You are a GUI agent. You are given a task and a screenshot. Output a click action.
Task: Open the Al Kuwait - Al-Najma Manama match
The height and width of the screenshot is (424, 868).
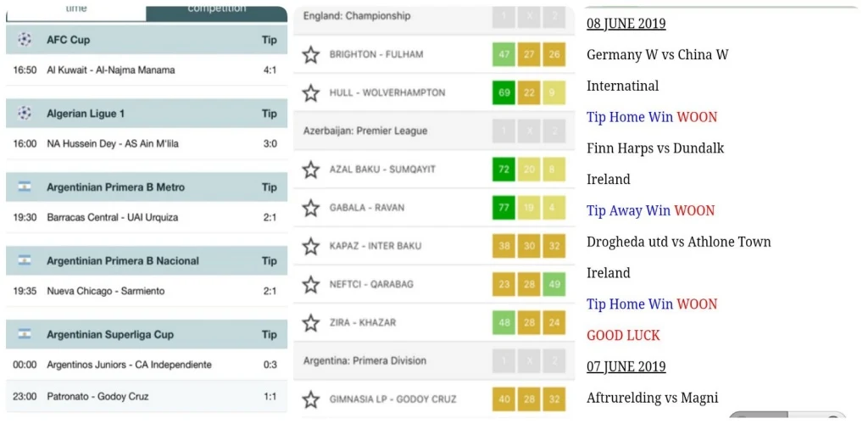[x=110, y=70]
